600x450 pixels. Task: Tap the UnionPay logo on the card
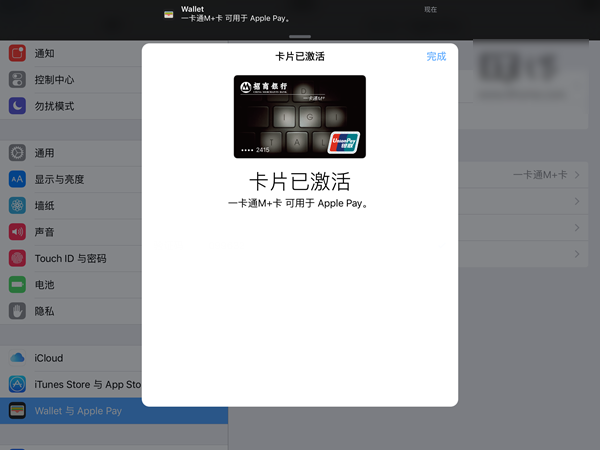[x=344, y=143]
